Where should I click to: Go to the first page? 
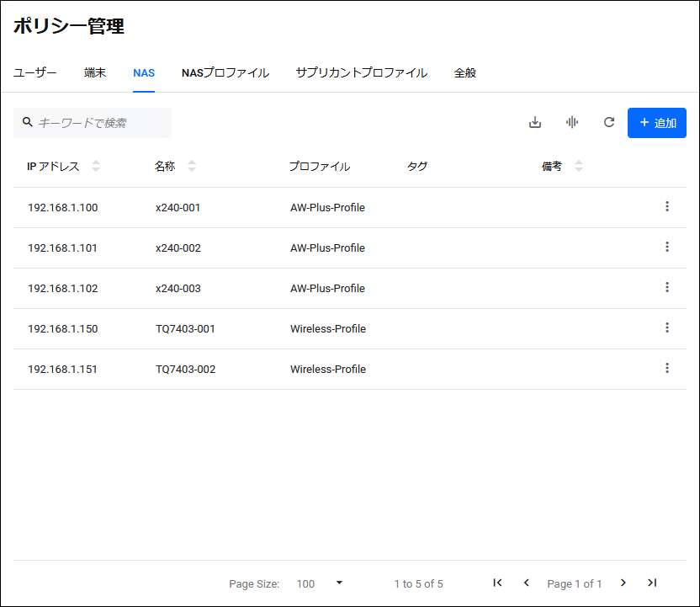tap(497, 583)
